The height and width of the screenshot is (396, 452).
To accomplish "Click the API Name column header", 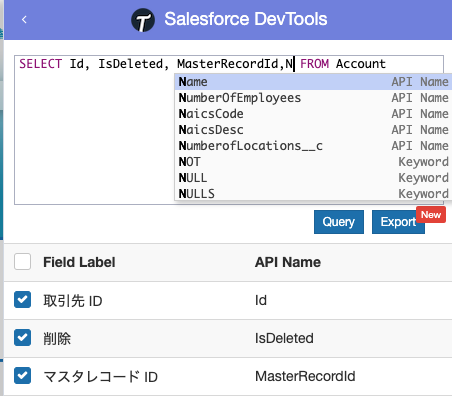I will pyautogui.click(x=288, y=262).
